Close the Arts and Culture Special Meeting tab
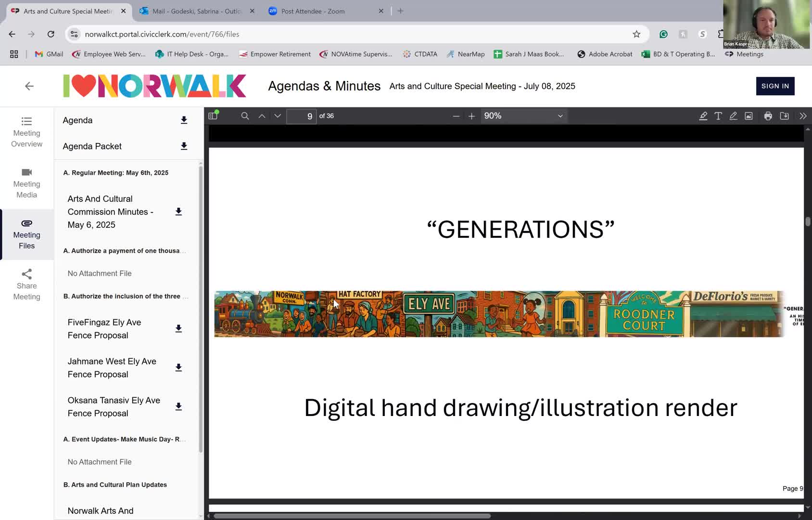This screenshot has width=812, height=520. pyautogui.click(x=123, y=11)
